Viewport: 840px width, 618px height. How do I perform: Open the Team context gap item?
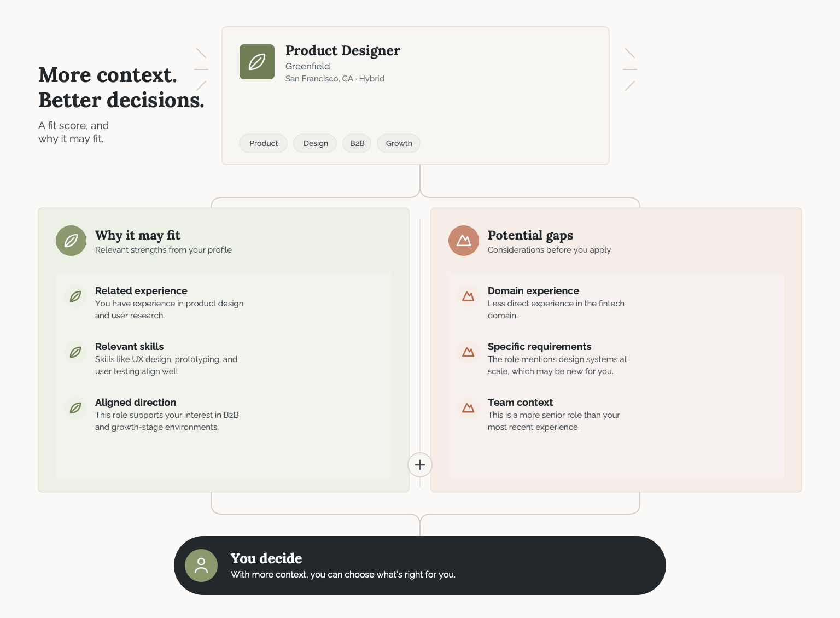click(554, 415)
